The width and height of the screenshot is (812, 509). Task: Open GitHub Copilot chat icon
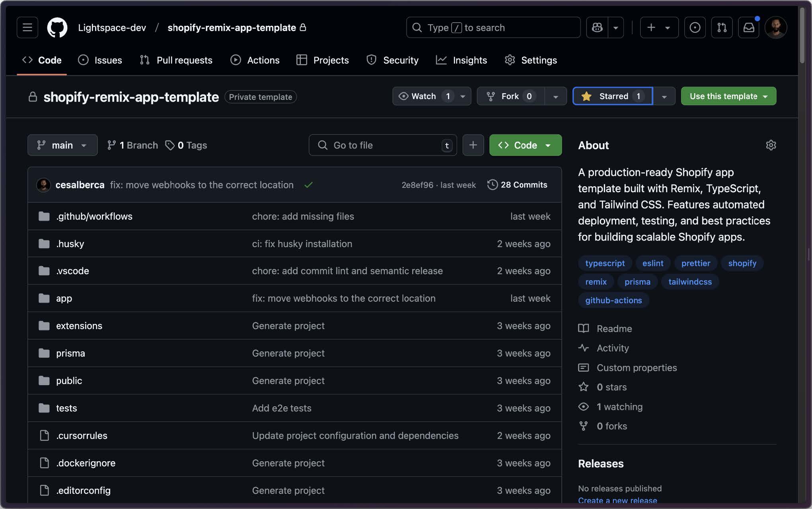point(597,27)
